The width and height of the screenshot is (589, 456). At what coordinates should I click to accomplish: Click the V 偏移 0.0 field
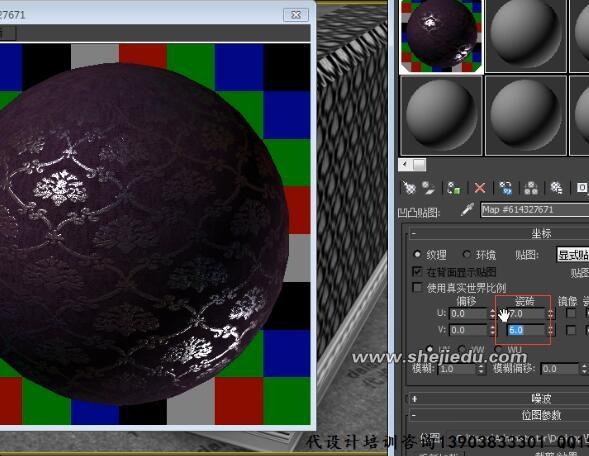coord(468,330)
